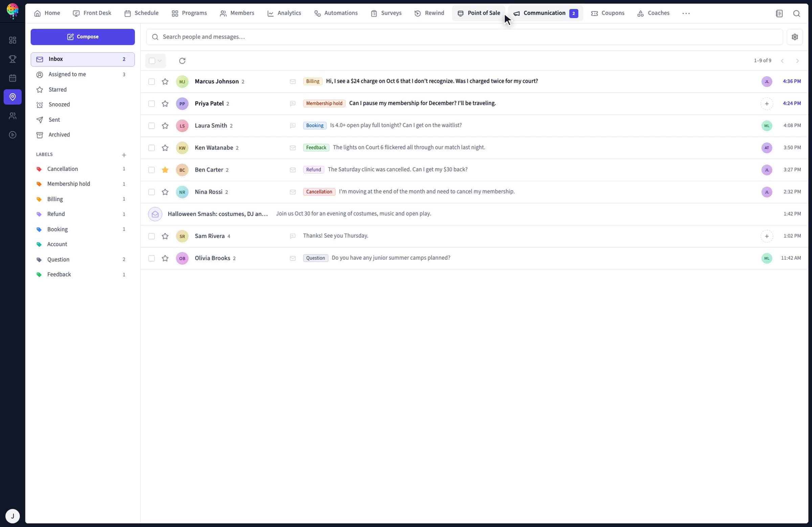The height and width of the screenshot is (527, 812).
Task: Go to the Analytics tab
Action: 284,13
